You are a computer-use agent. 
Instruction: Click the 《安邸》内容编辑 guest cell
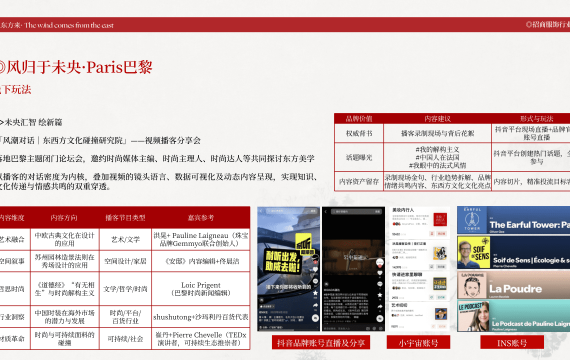201,261
